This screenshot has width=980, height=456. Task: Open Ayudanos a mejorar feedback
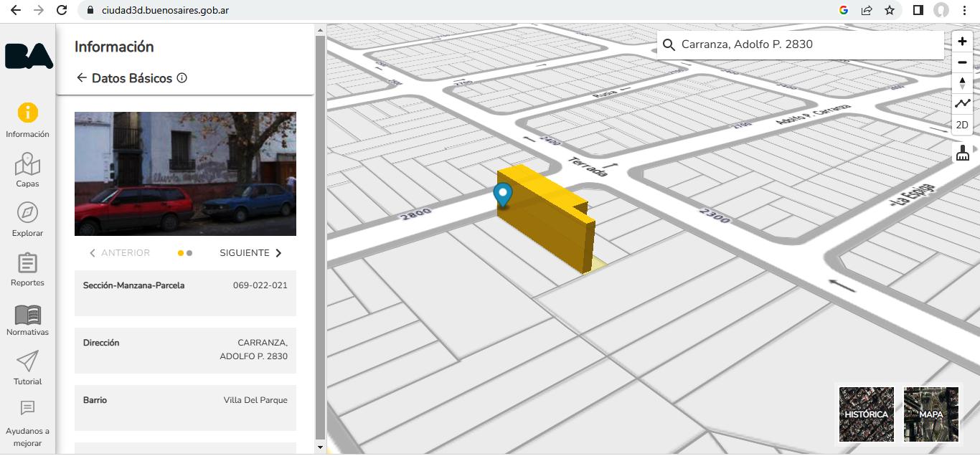coord(27,424)
